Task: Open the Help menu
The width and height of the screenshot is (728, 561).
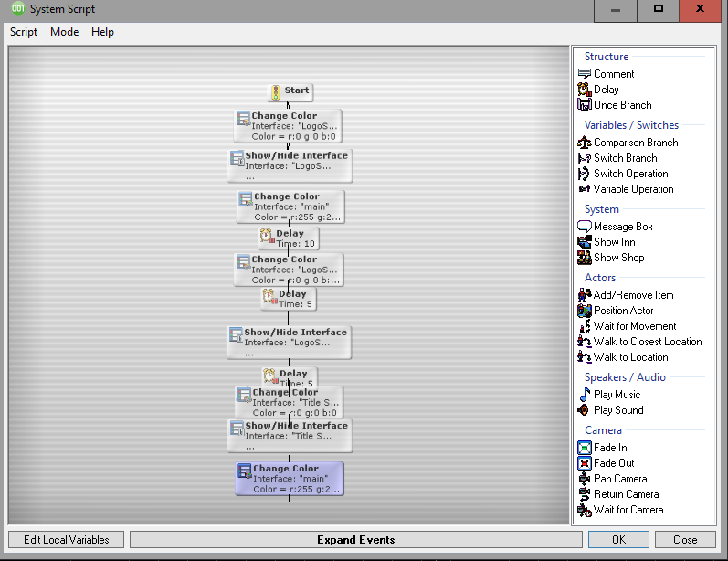Action: tap(102, 32)
